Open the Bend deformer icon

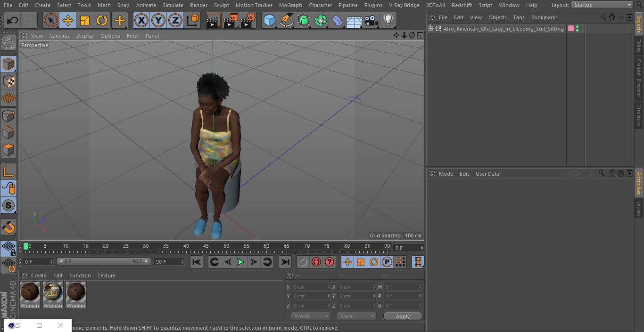tap(338, 20)
